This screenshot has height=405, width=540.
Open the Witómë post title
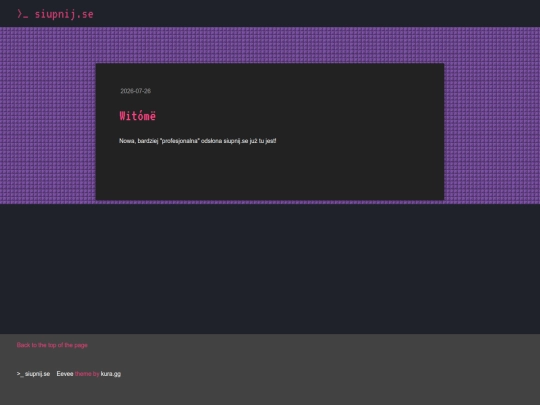pyautogui.click(x=137, y=116)
